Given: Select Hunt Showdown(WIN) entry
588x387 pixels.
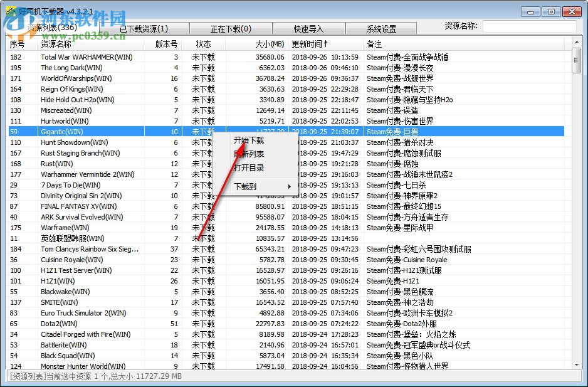Looking at the screenshot, I should click(x=285, y=142).
